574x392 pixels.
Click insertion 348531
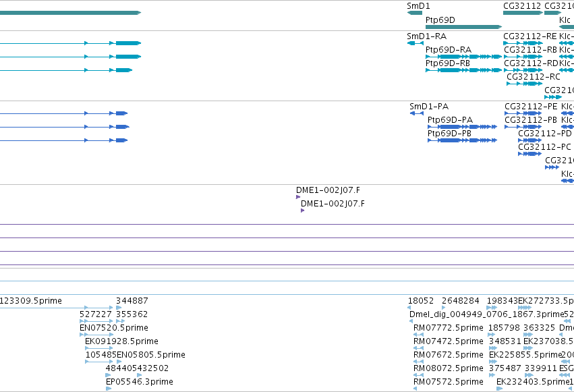(x=505, y=341)
